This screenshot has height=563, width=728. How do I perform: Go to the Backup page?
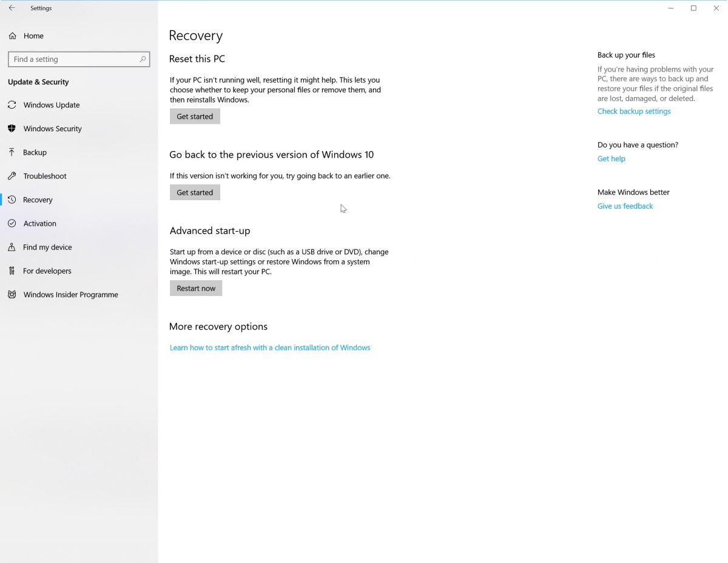79,152
